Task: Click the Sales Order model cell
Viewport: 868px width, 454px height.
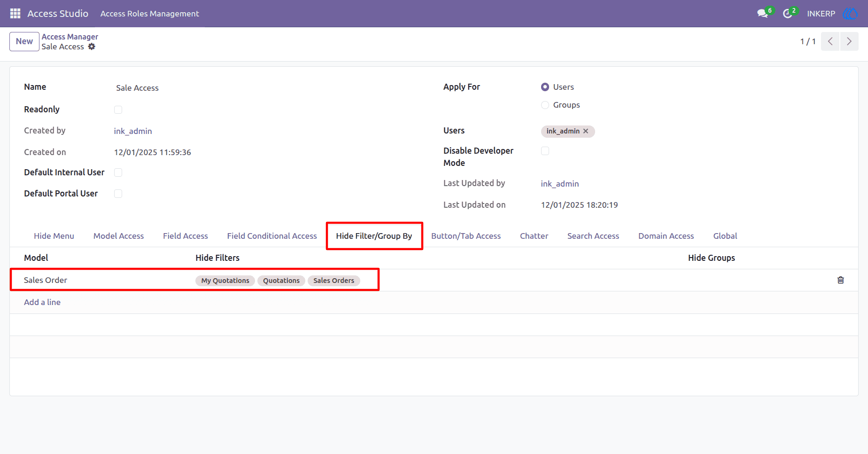Action: 46,280
